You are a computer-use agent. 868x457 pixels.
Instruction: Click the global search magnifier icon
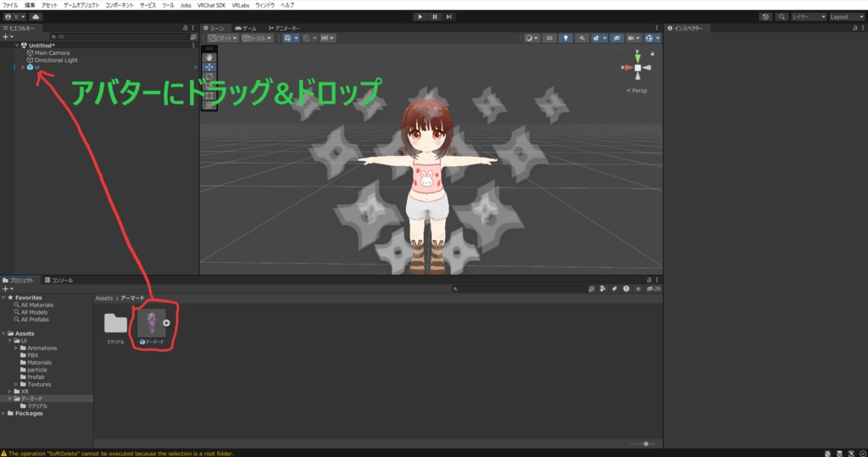(782, 17)
